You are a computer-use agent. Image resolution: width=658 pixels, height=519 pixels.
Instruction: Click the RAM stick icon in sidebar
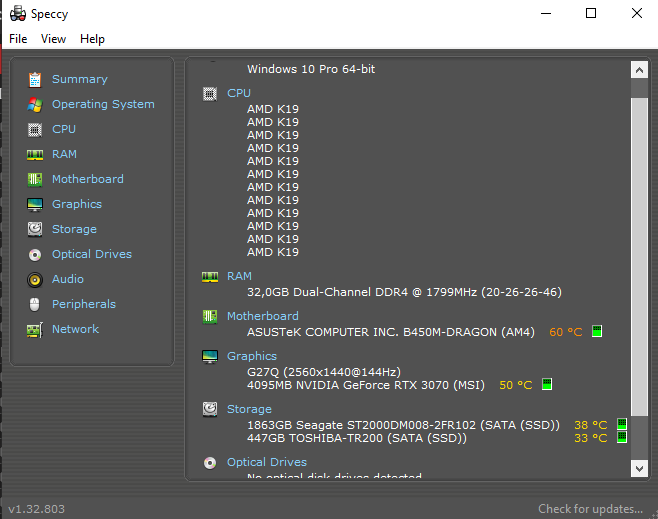[35, 155]
